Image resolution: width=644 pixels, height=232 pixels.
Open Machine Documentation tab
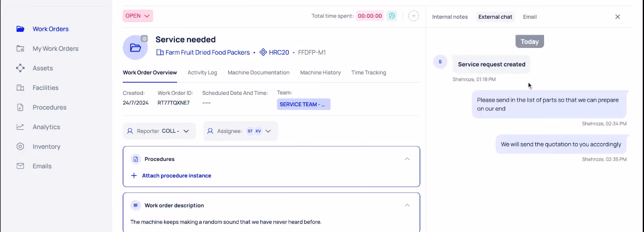click(258, 73)
